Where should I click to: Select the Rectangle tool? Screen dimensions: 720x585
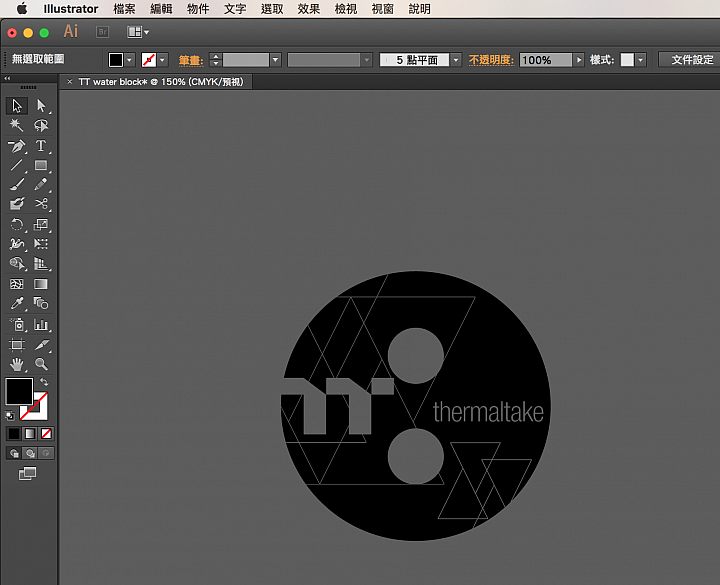pos(41,165)
